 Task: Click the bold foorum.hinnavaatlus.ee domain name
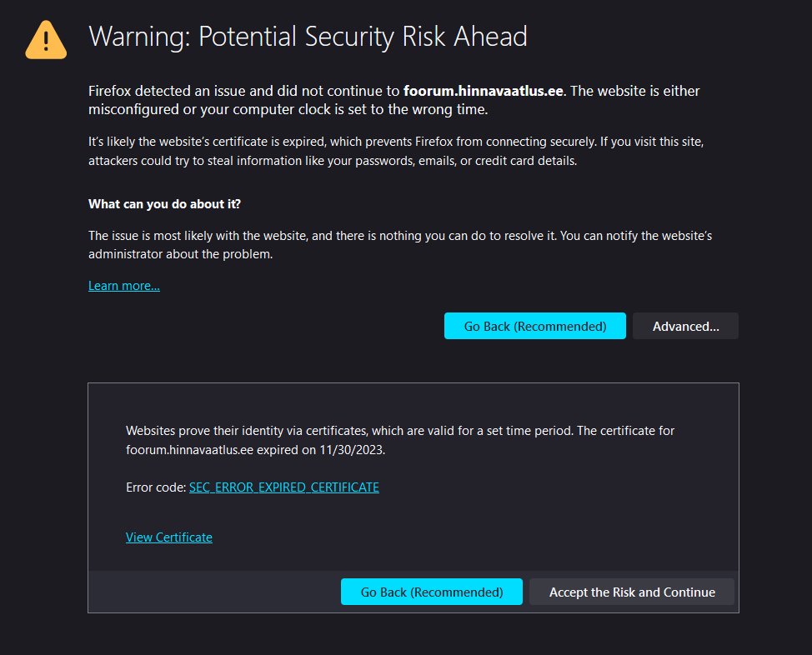coord(484,91)
